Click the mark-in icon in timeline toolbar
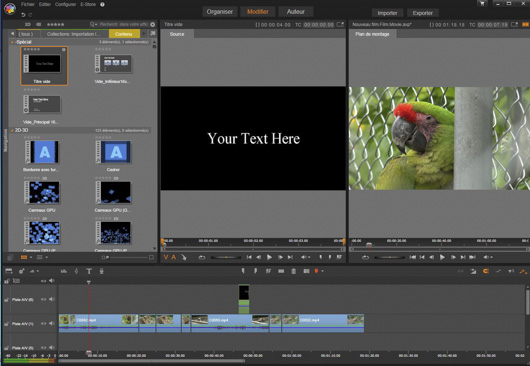Image resolution: width=530 pixels, height=366 pixels. click(243, 271)
